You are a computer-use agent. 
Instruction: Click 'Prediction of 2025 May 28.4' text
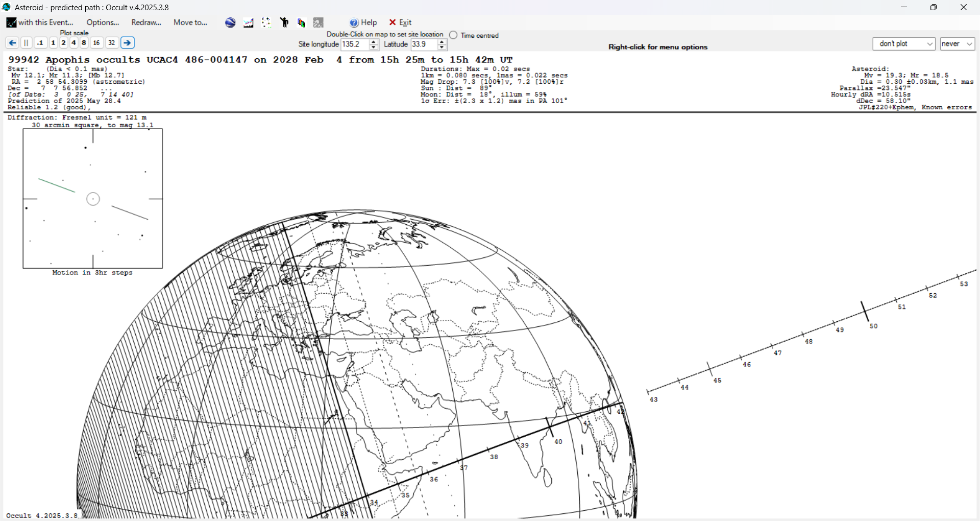64,101
